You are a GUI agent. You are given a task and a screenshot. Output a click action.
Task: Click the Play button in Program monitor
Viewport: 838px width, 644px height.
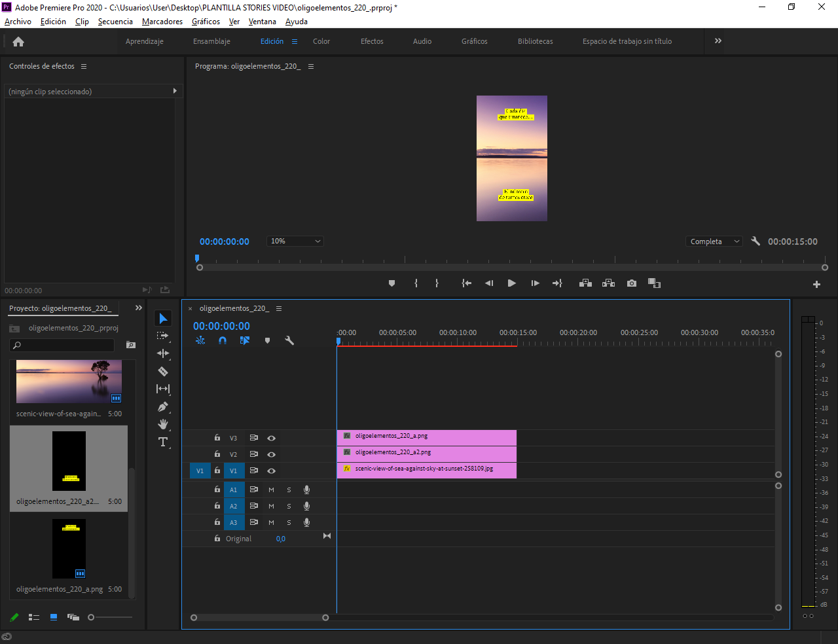coord(512,283)
